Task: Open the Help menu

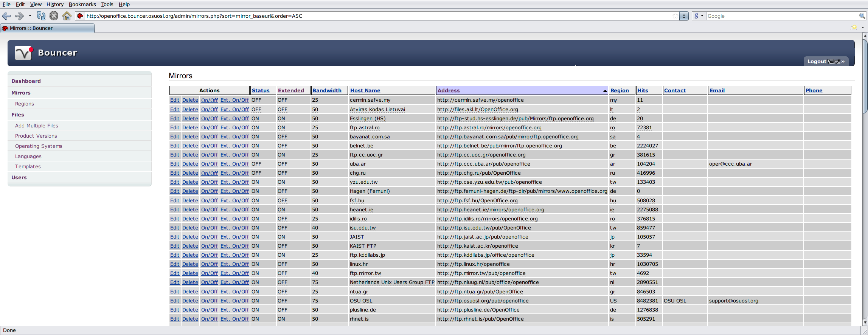Action: (124, 4)
